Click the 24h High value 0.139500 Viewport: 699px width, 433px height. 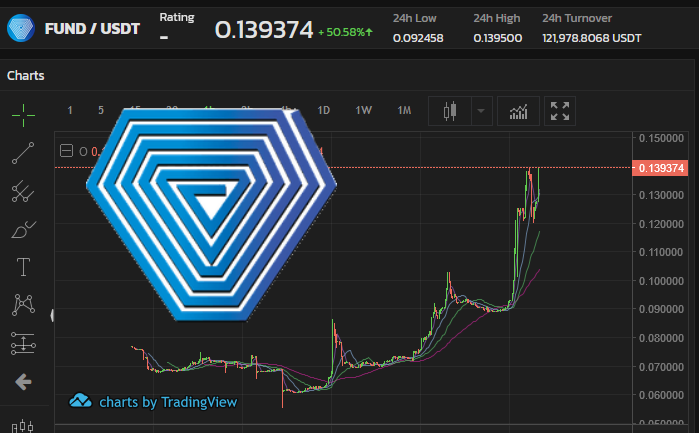(x=498, y=38)
